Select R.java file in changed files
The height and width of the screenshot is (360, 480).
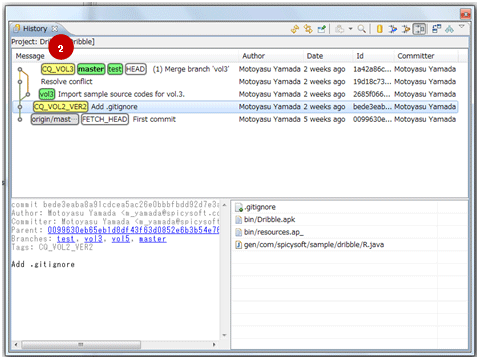[x=314, y=245]
